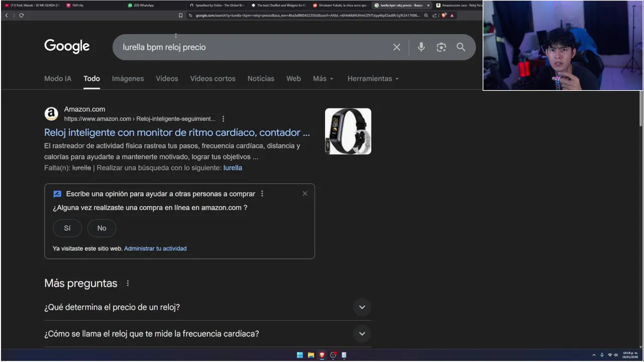Switch to the Shirakami Fubuki browser tab
Viewport: 644px width, 362px height.
pos(340,5)
